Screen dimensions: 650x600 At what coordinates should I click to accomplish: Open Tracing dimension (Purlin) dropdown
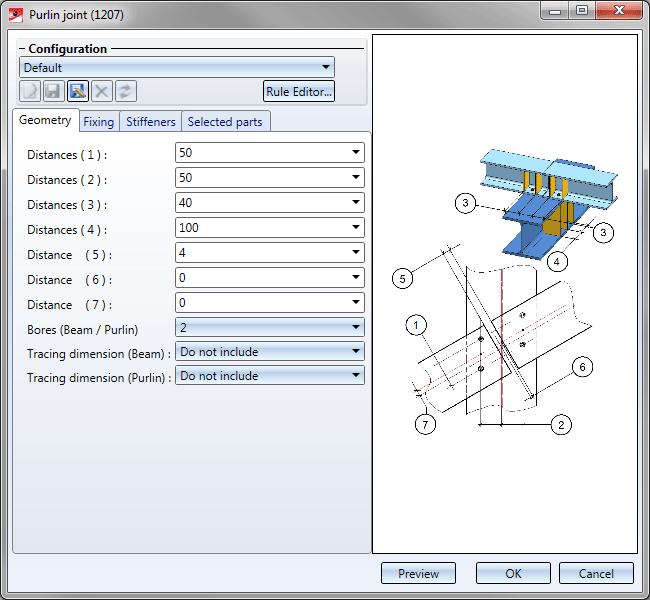(x=356, y=376)
